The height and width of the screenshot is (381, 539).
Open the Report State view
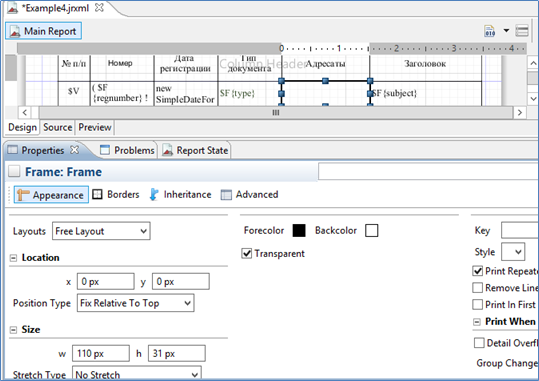195,150
